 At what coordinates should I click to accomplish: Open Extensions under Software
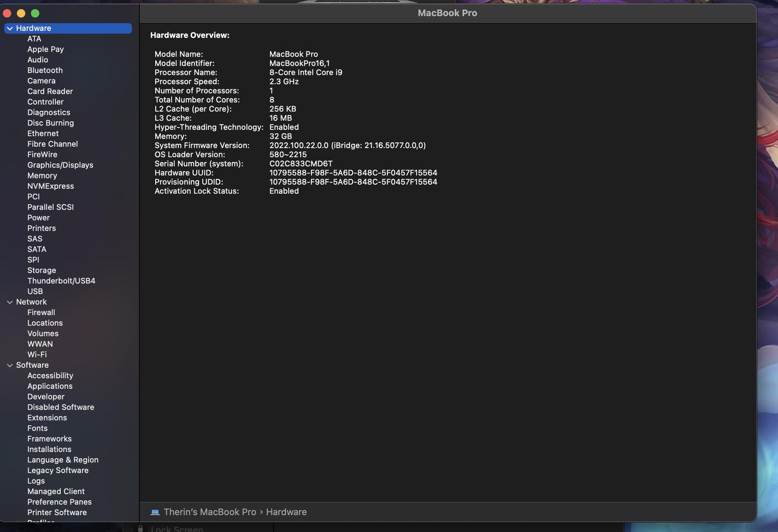coord(47,418)
